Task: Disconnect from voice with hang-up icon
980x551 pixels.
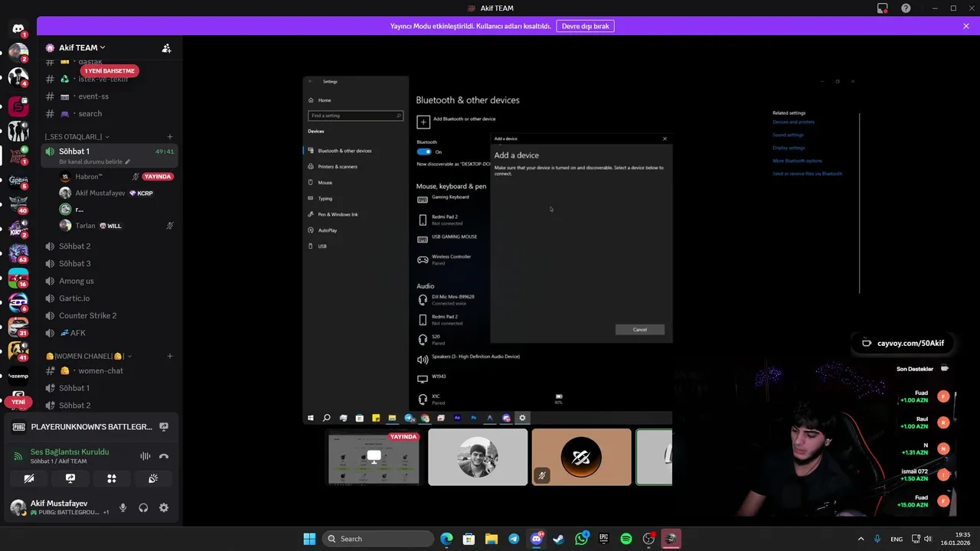Action: (163, 456)
